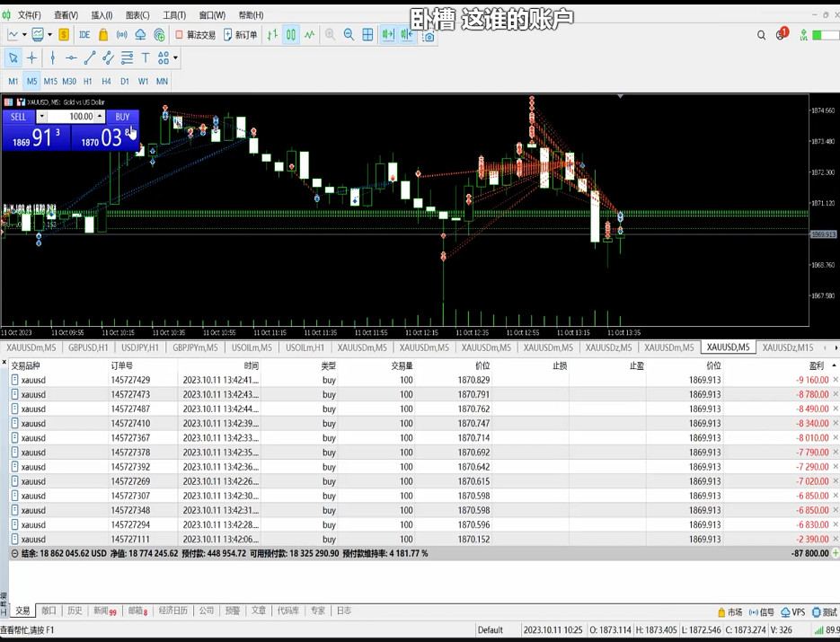Image resolution: width=840 pixels, height=642 pixels.
Task: Sort positions by 盈利 profit column header
Action: [816, 365]
